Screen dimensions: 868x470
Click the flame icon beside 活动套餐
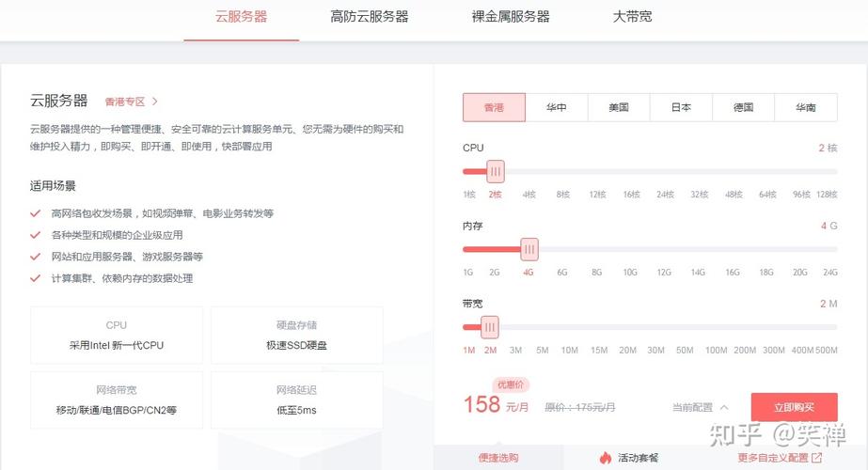click(x=605, y=458)
